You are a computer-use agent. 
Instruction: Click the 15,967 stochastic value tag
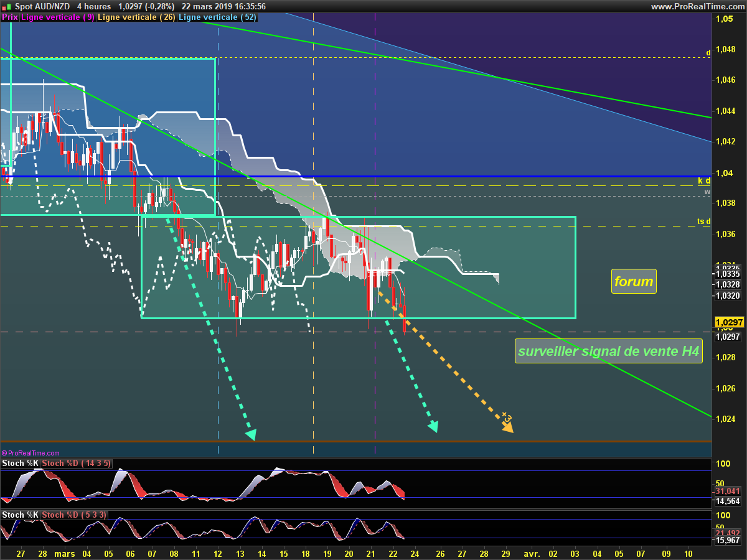pos(728,541)
